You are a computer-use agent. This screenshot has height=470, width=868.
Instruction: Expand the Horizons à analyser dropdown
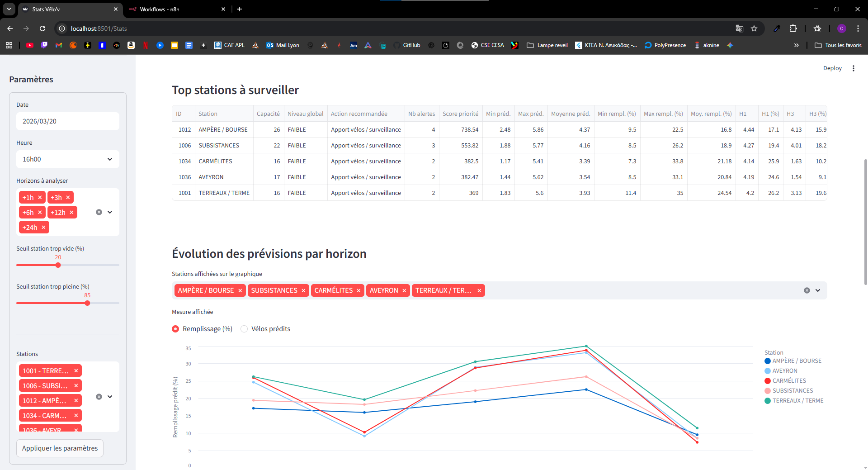click(x=110, y=212)
